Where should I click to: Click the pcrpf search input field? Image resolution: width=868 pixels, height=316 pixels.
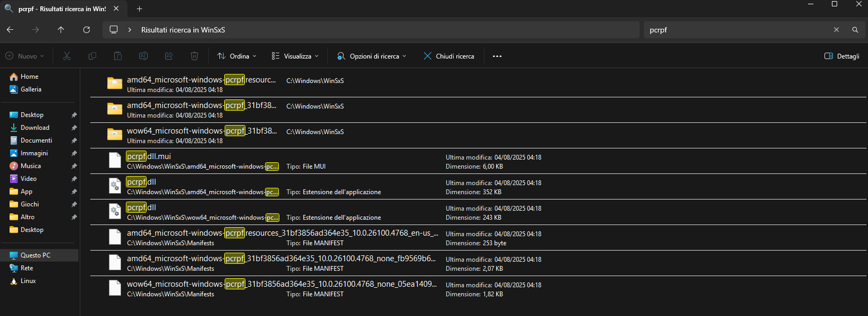737,30
